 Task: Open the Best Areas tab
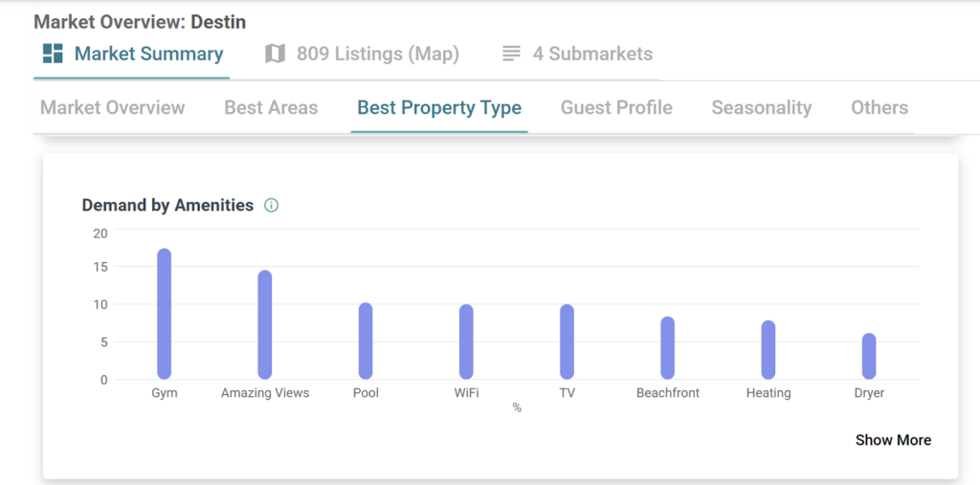271,107
